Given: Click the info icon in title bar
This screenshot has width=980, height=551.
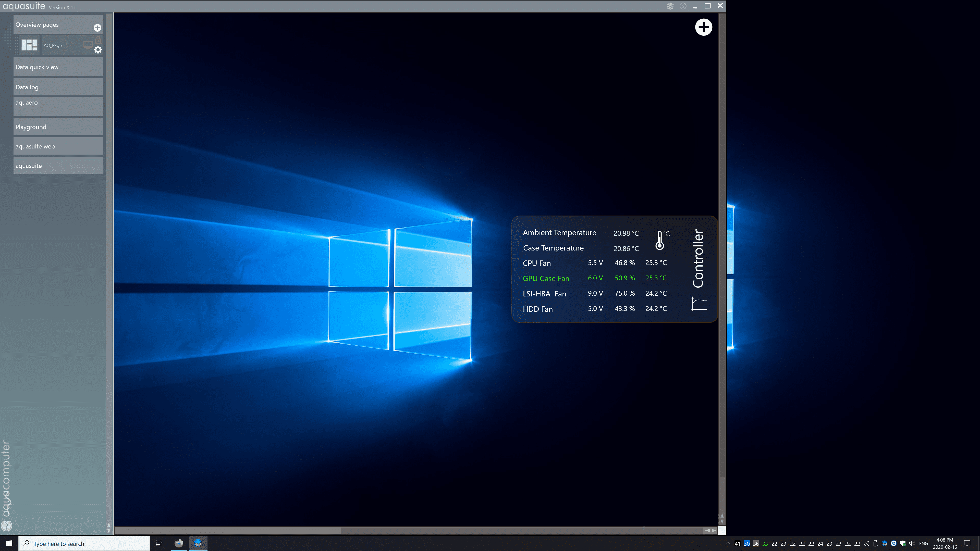Looking at the screenshot, I should (683, 6).
